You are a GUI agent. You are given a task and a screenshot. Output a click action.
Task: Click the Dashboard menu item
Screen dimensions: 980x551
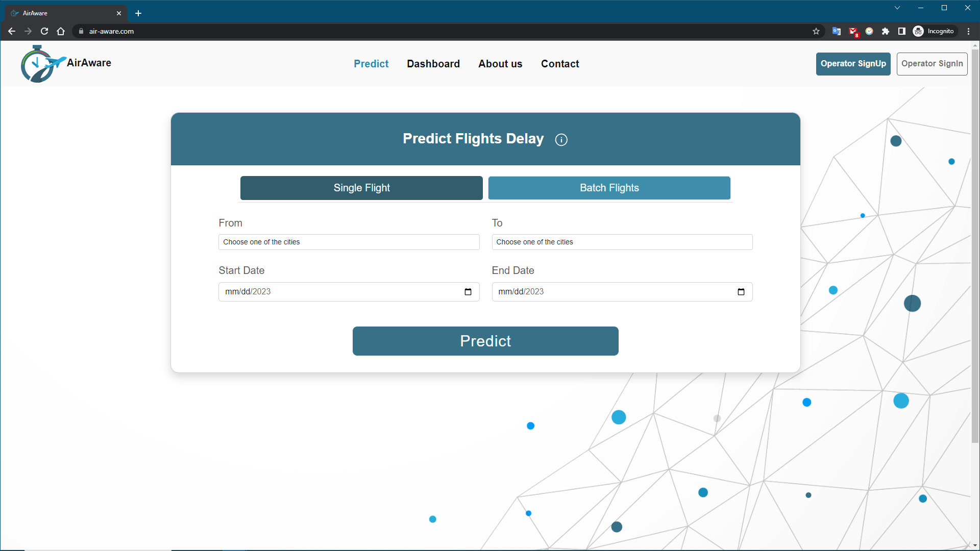point(433,64)
